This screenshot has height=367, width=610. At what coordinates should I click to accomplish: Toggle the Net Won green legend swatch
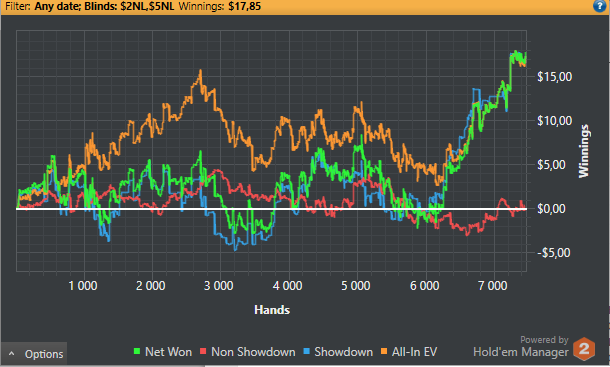137,352
